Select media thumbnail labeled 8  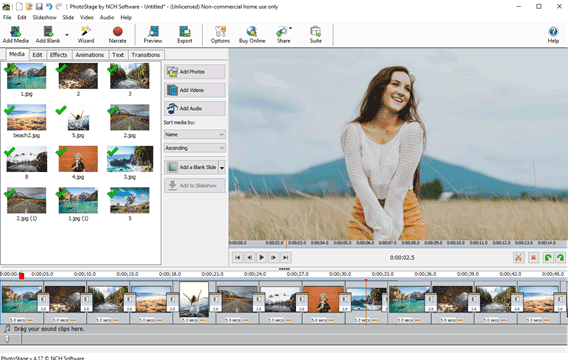tap(26, 159)
